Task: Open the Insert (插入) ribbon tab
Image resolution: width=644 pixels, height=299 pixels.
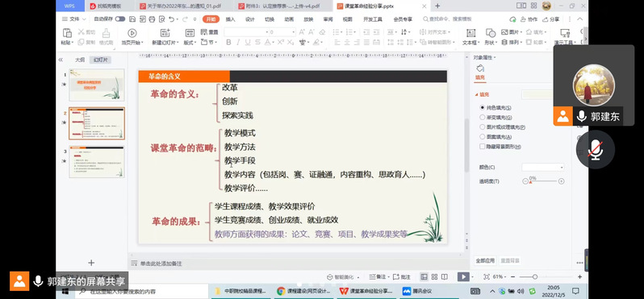Action: pyautogui.click(x=231, y=19)
